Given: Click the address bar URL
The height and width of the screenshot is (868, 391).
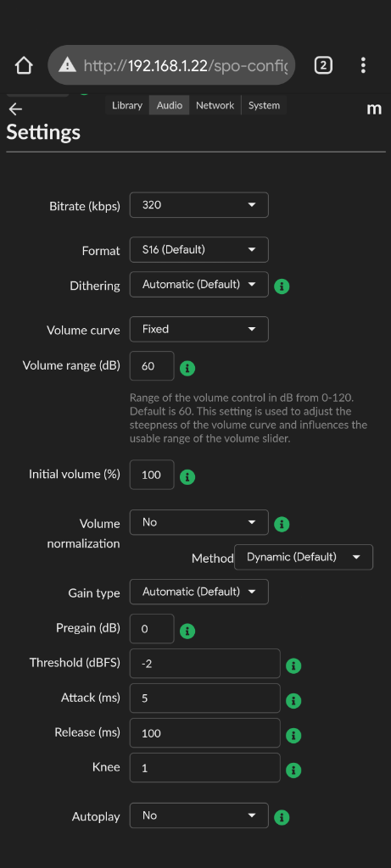Looking at the screenshot, I should 186,66.
